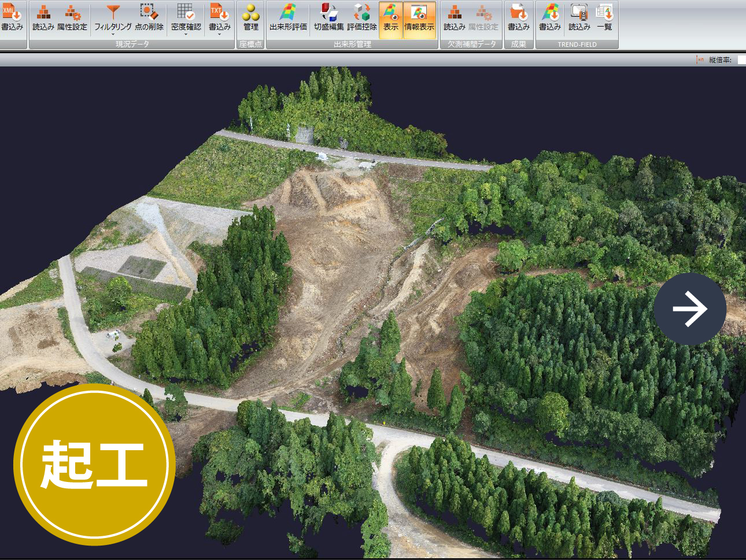Launch the 出来形評価 evaluation tool
This screenshot has width=746, height=560.
tap(288, 17)
